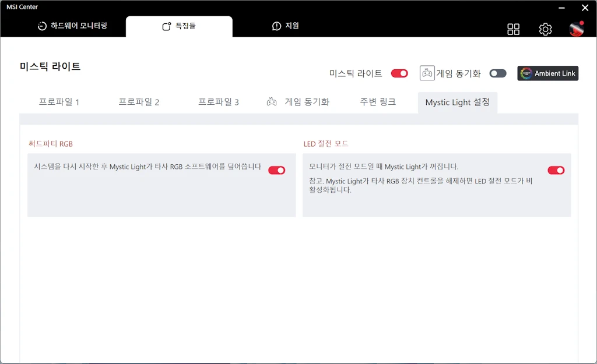Click the 미스틱 라이트 page title

pos(50,66)
